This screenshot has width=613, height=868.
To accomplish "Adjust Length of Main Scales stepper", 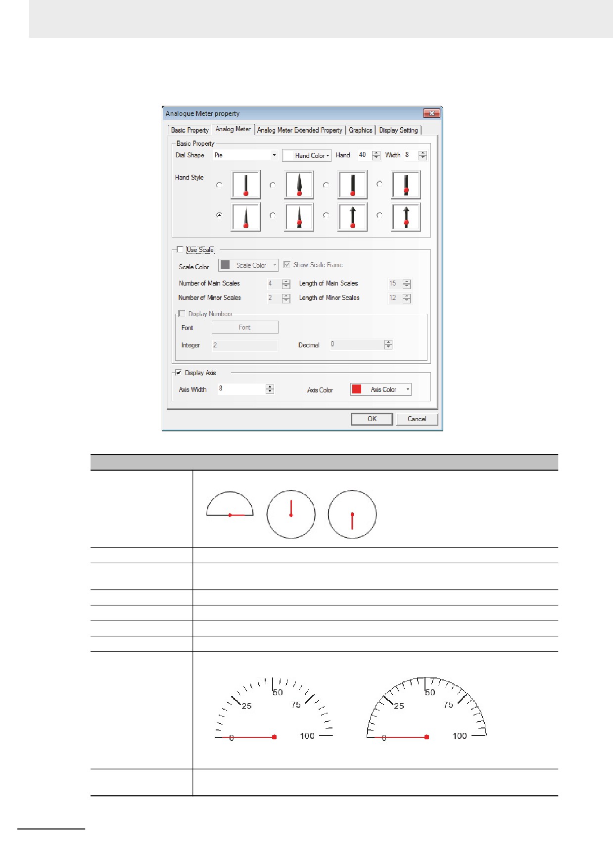I will [407, 284].
